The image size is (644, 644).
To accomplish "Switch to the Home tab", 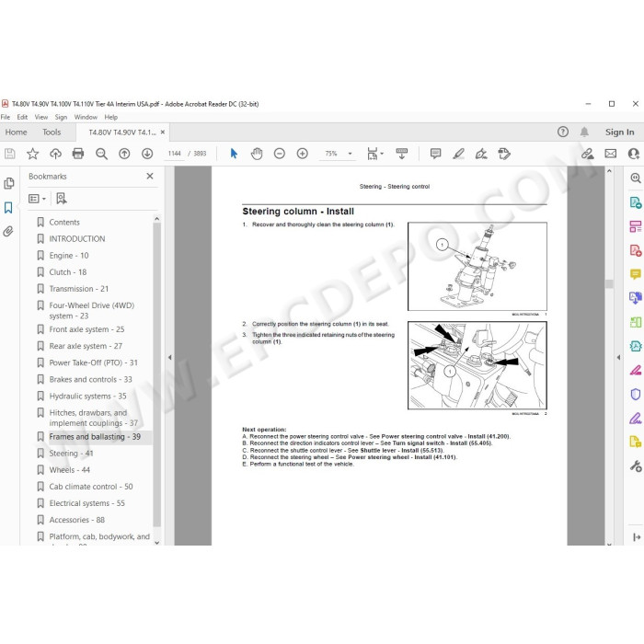I will (x=16, y=132).
